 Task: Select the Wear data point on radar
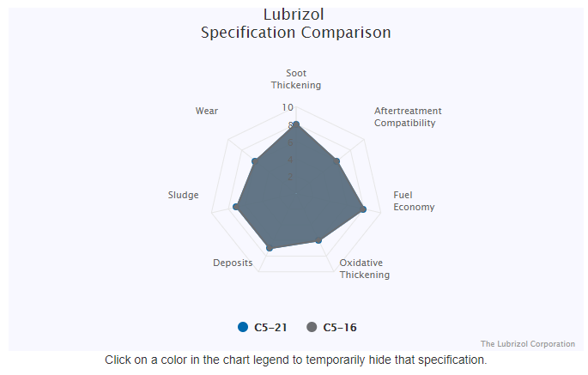(255, 161)
